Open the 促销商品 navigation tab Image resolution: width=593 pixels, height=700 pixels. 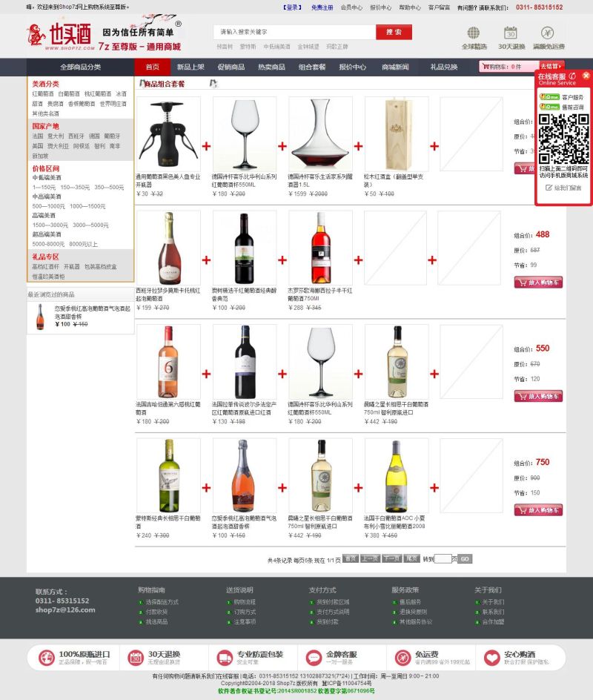tap(231, 67)
